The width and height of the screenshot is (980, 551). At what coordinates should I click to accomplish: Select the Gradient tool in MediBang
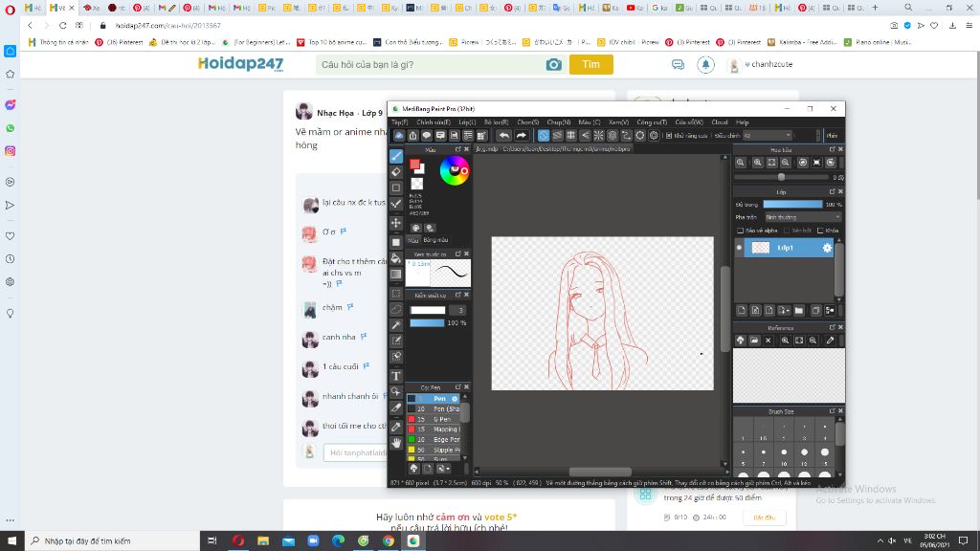(x=396, y=275)
